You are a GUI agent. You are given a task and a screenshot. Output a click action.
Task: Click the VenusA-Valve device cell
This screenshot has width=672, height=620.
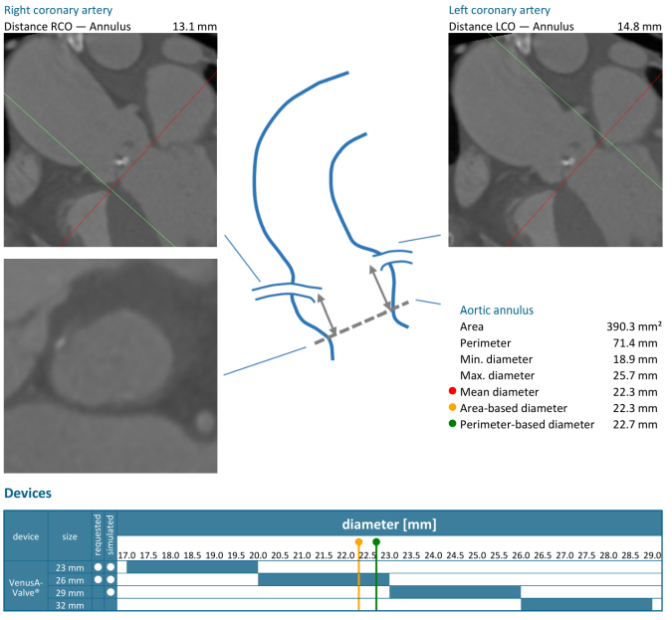click(x=26, y=585)
